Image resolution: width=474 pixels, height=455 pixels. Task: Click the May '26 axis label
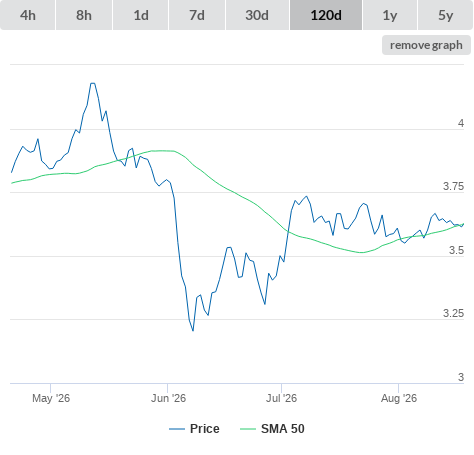point(51,398)
